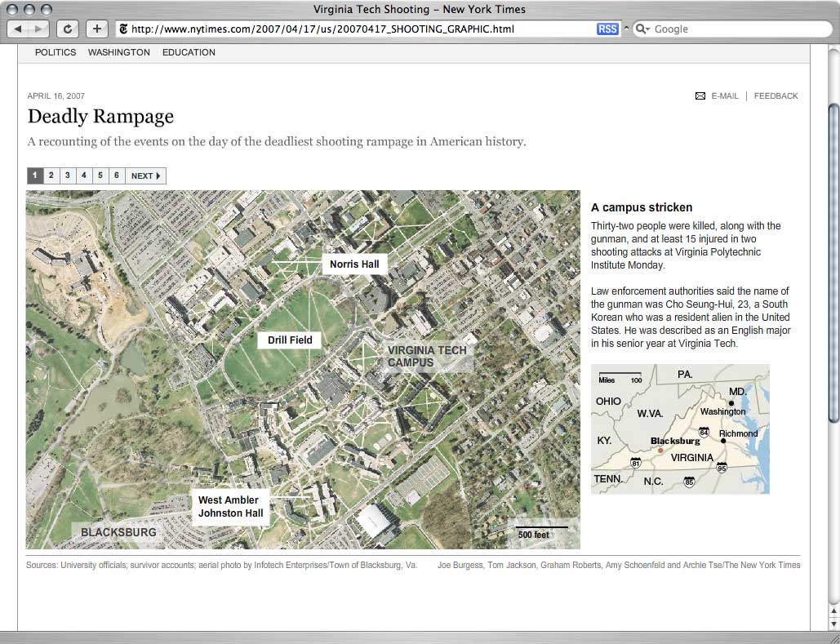This screenshot has width=840, height=644.
Task: Click Richmond on the locator map
Action: [738, 433]
